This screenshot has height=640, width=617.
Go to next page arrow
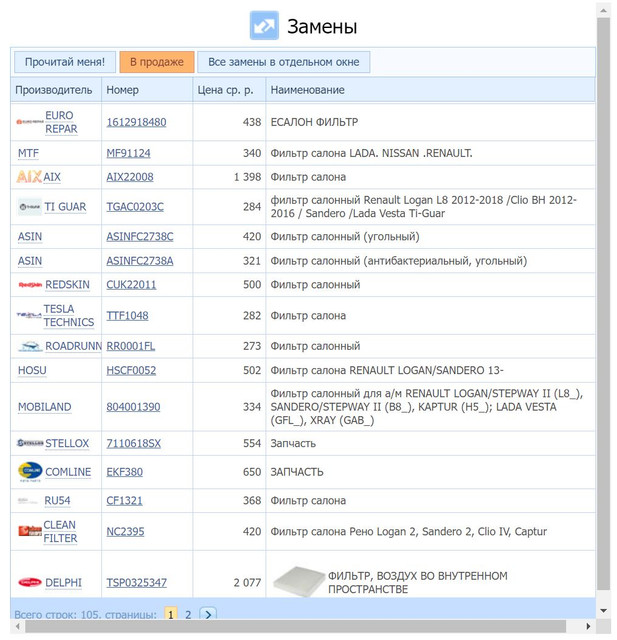[x=208, y=614]
